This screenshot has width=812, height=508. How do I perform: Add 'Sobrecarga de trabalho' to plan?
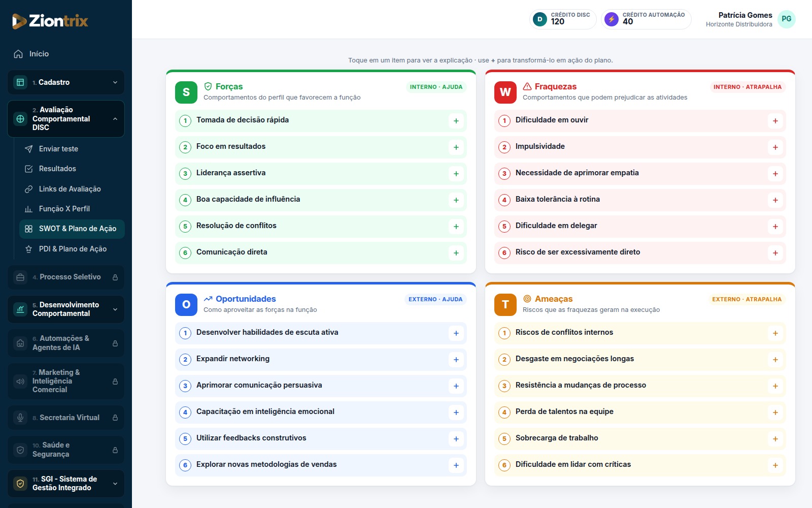coord(775,439)
